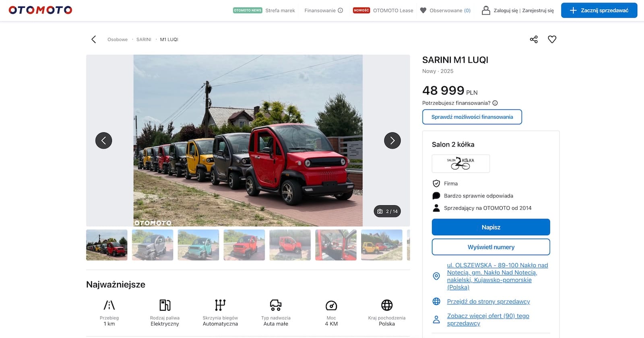This screenshot has height=338, width=644.
Task: Open Obserwowane (0) watchlist
Action: click(450, 10)
